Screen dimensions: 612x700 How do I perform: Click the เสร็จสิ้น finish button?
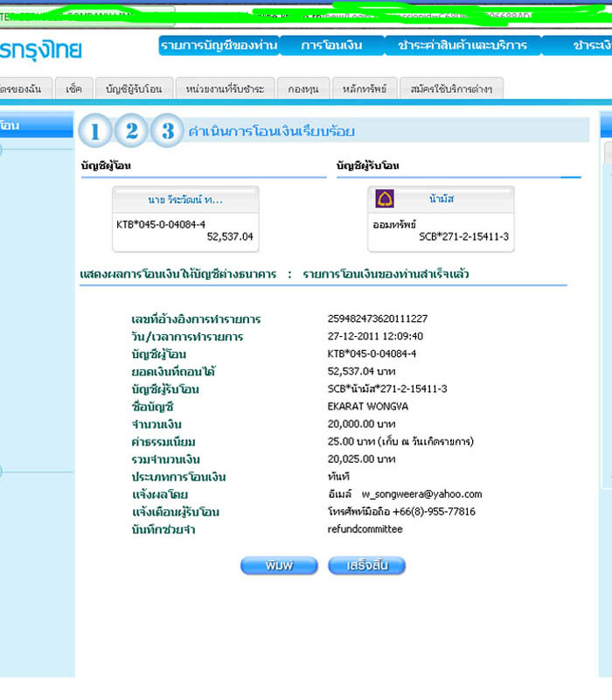[366, 565]
